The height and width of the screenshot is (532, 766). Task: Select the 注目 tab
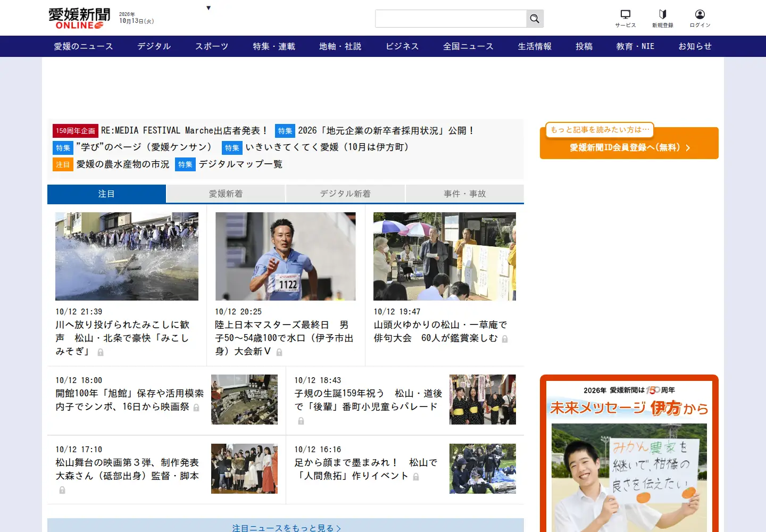(x=106, y=194)
